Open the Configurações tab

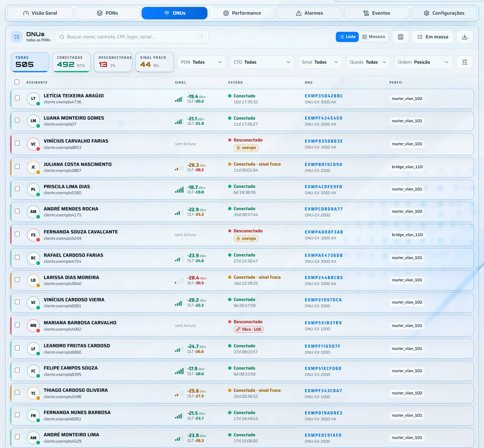pyautogui.click(x=444, y=13)
